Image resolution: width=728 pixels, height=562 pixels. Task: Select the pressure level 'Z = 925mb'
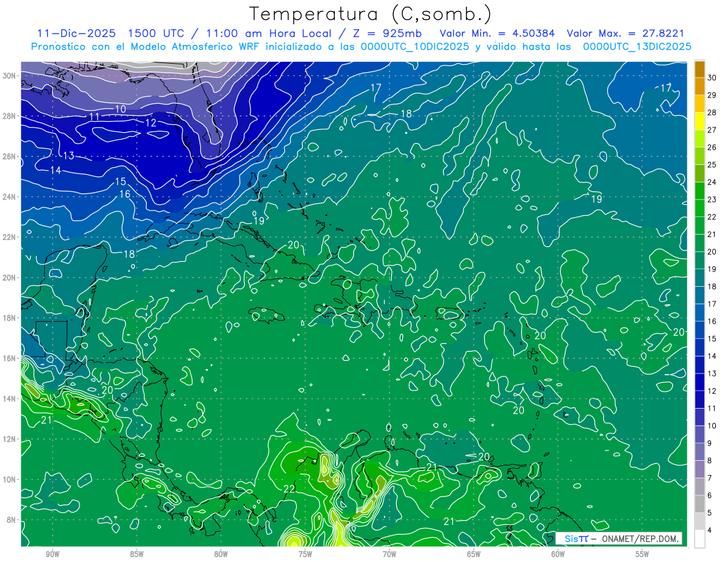tap(385, 33)
